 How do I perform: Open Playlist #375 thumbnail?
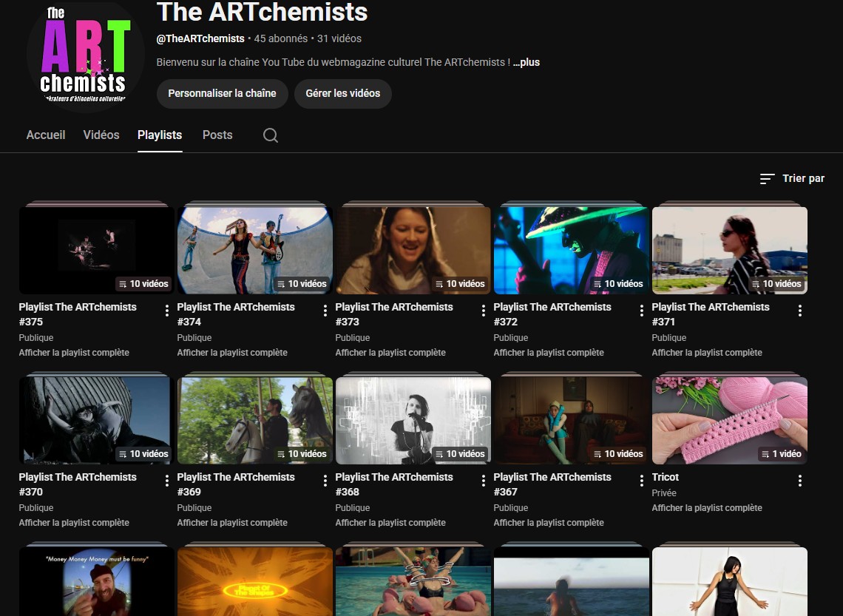pos(96,250)
